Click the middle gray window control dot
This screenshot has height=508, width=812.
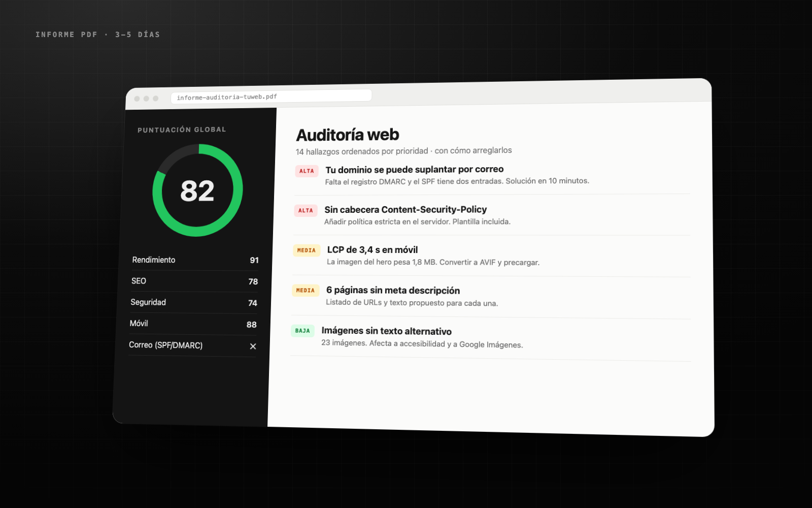point(146,99)
